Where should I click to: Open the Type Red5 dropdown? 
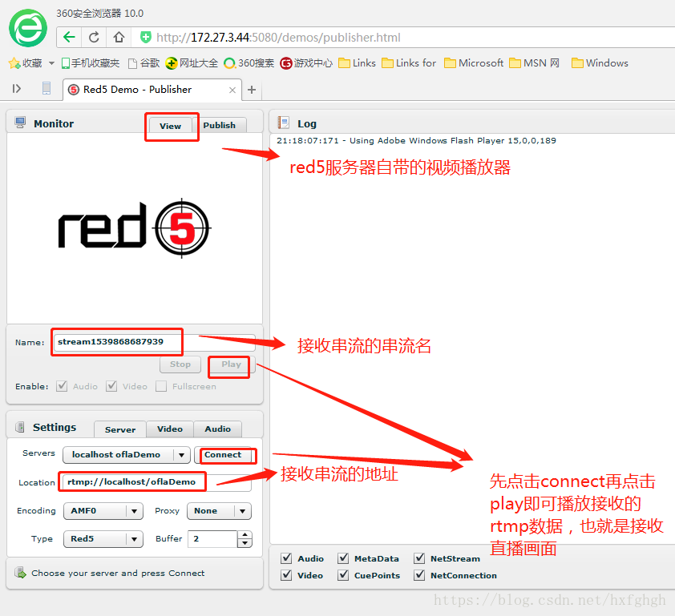[x=103, y=539]
